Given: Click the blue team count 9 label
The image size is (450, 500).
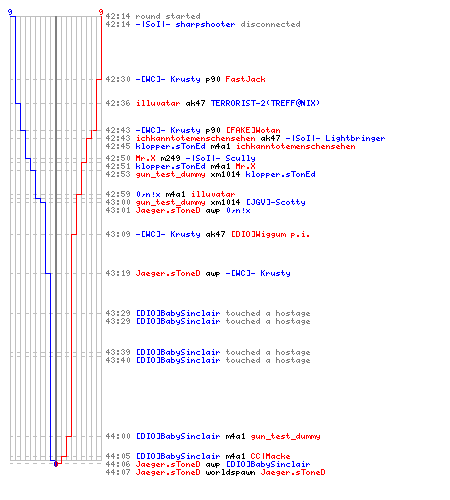Looking at the screenshot, I should (x=10, y=12).
